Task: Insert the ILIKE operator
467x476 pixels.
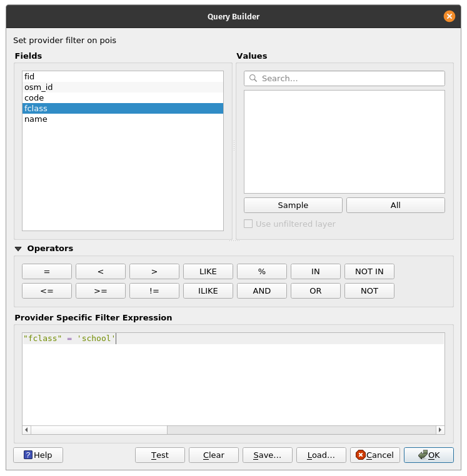Action: (208, 291)
